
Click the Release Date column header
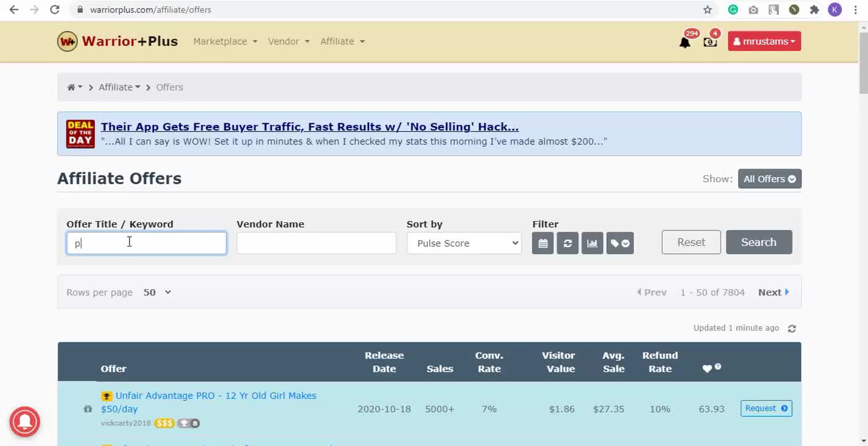pos(384,362)
